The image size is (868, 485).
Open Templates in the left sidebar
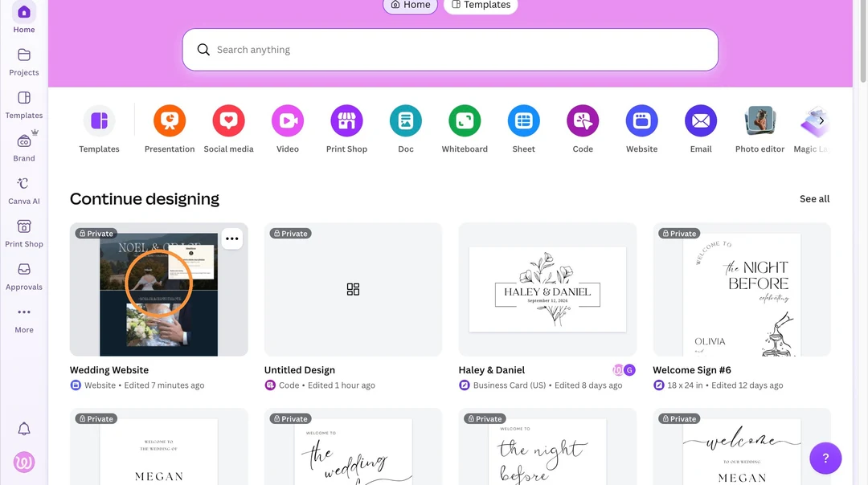[24, 105]
